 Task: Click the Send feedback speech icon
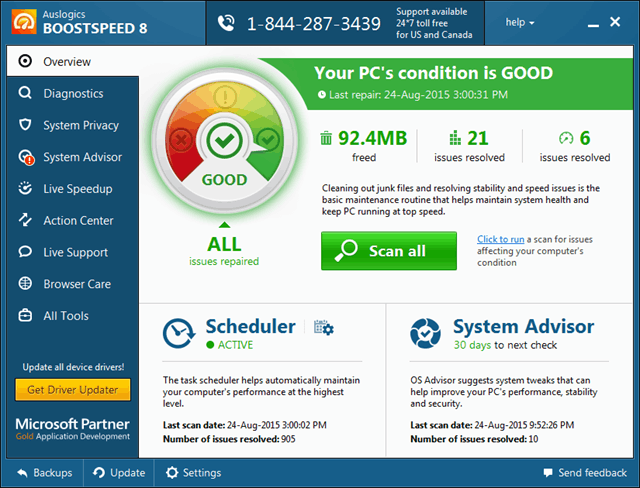(548, 473)
